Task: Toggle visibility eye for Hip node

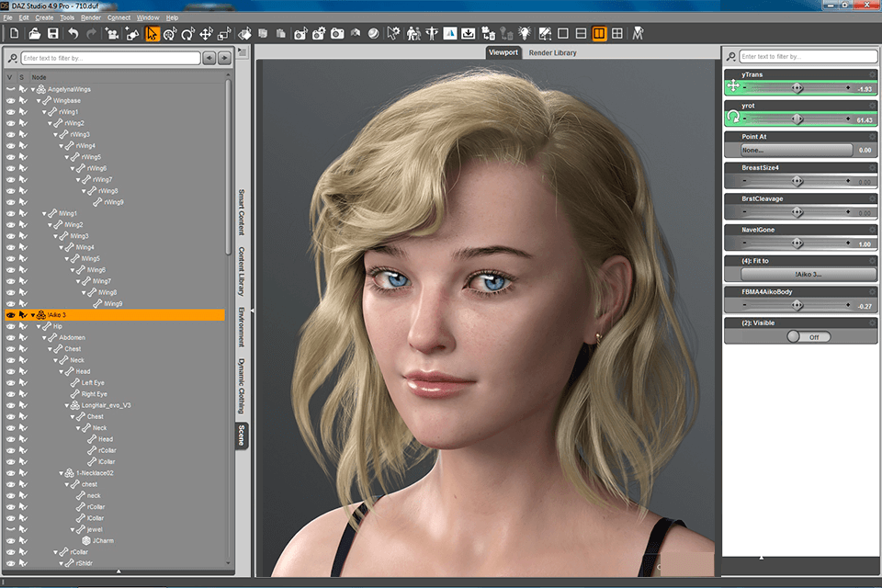Action: [x=11, y=326]
